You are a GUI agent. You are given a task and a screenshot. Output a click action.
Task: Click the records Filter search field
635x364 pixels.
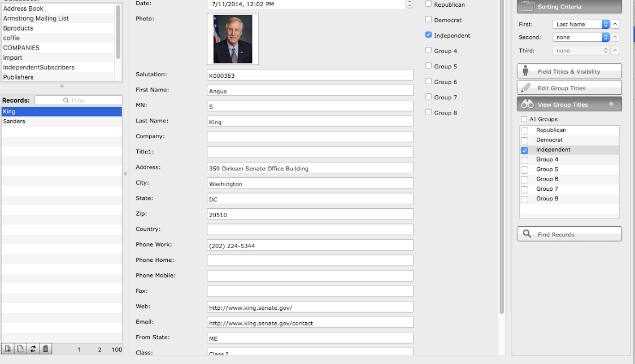[x=79, y=100]
